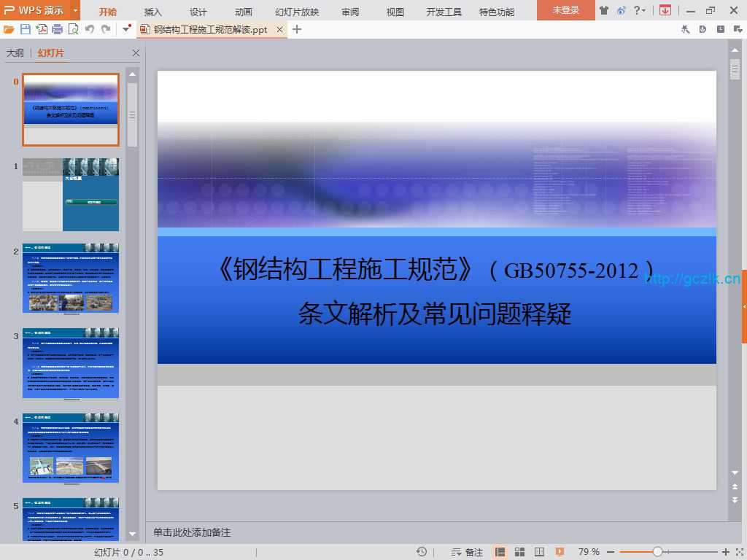Click the Save disk icon
Image resolution: width=747 pixels, height=560 pixels.
[26, 29]
